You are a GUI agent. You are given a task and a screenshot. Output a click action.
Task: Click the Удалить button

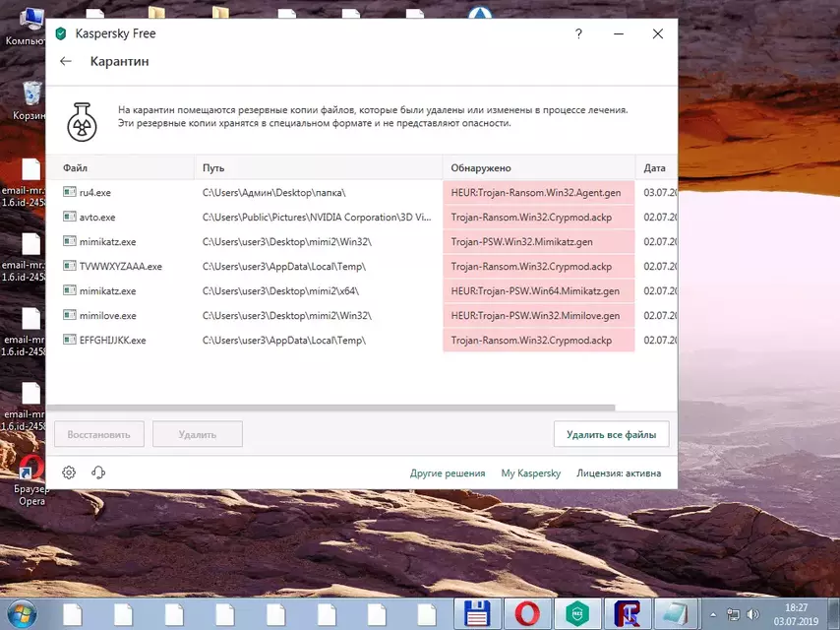198,434
